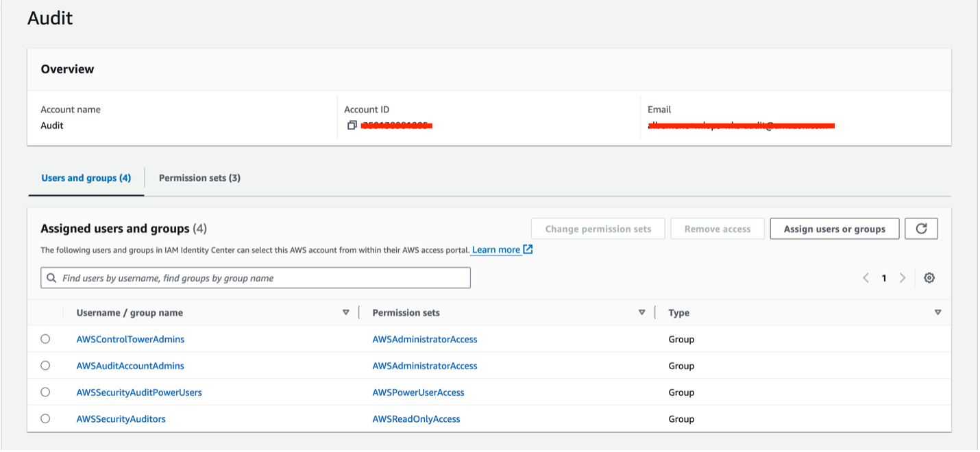This screenshot has height=452, width=980.
Task: Select the AWSSecurityAuditors radio button
Action: point(45,418)
